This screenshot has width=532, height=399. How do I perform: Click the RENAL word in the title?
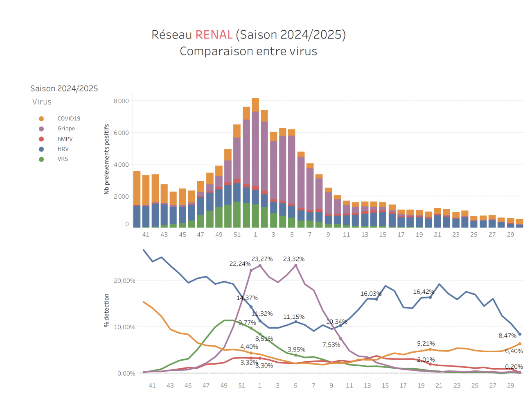(x=214, y=35)
